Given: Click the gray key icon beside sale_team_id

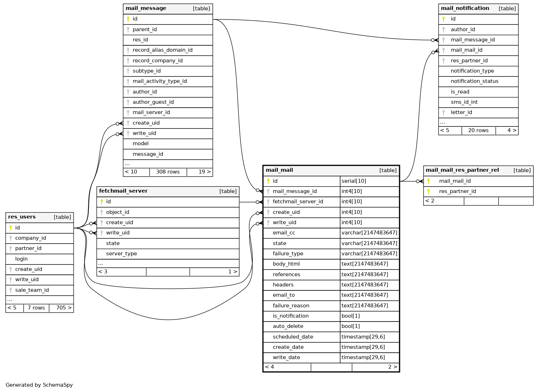Looking at the screenshot, I should click(x=11, y=290).
